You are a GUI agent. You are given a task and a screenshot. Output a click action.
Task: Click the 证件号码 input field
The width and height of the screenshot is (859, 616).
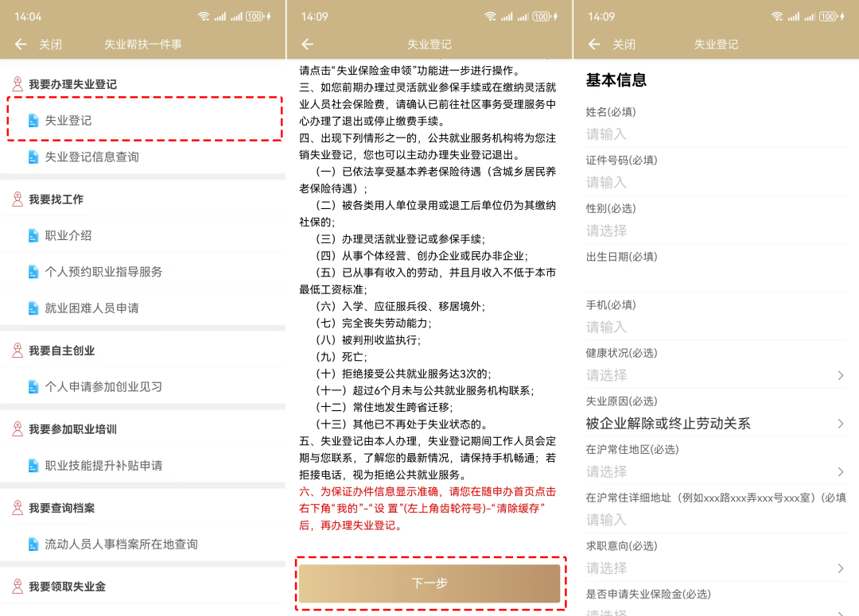(714, 183)
